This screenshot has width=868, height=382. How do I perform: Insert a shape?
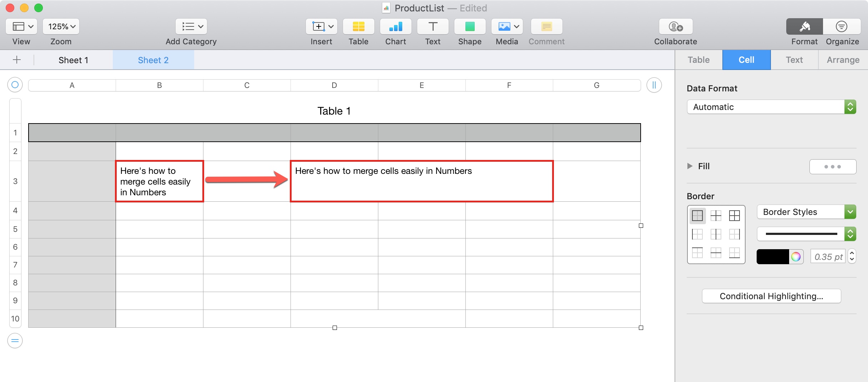(x=470, y=27)
